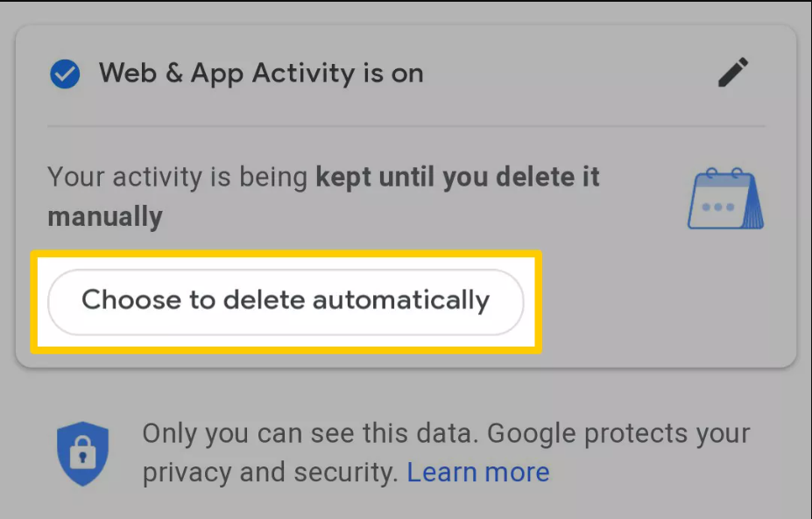
Task: Click the word automatically in the pill button
Action: click(401, 300)
